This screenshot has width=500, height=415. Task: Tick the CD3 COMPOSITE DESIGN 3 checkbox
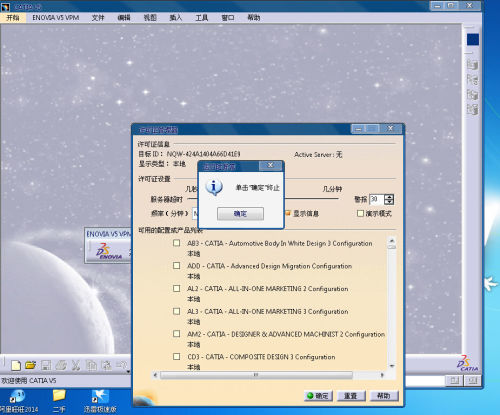[177, 356]
